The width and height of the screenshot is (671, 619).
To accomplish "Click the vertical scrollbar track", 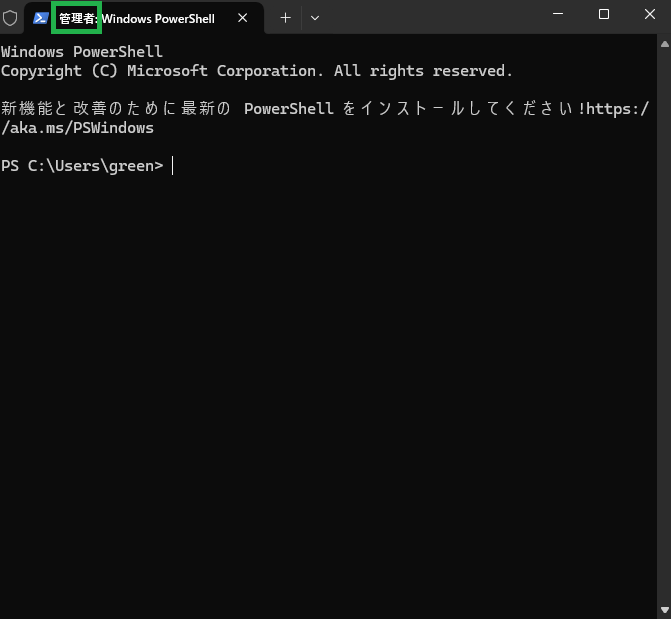I will tap(665, 327).
